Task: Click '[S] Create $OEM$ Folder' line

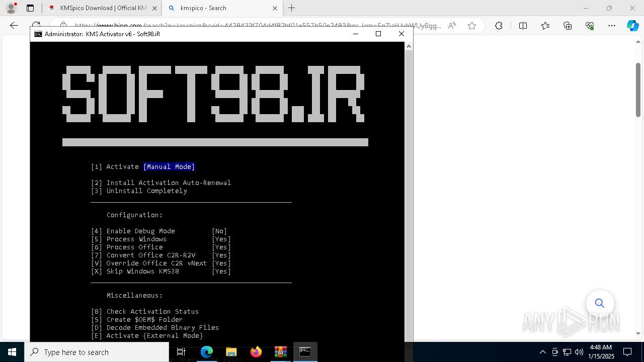Action: coord(137,320)
